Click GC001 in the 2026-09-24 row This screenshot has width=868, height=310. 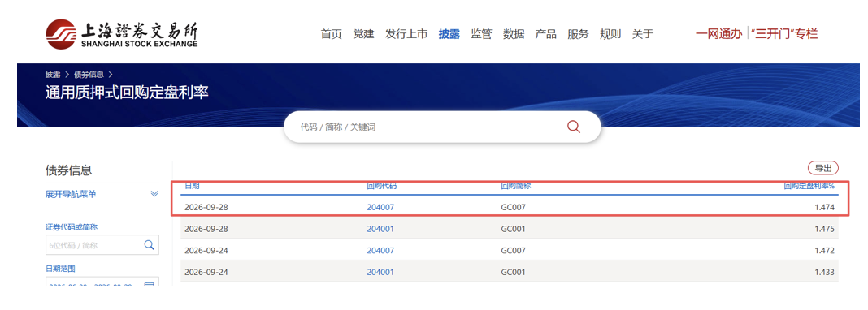(513, 272)
